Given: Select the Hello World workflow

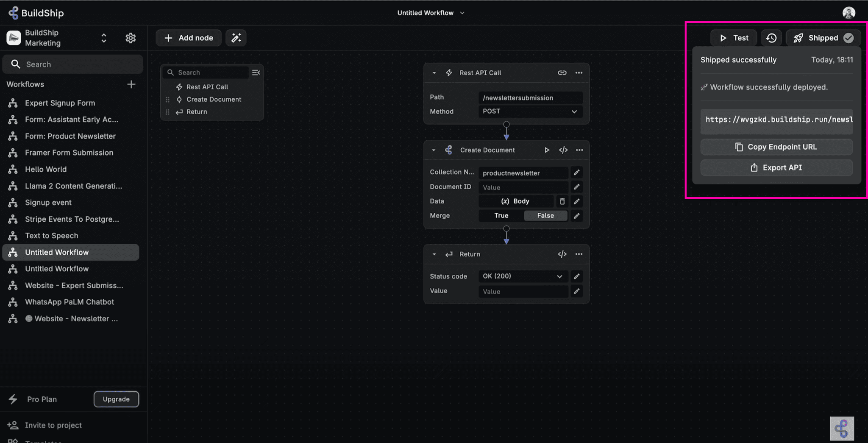Looking at the screenshot, I should tap(46, 169).
